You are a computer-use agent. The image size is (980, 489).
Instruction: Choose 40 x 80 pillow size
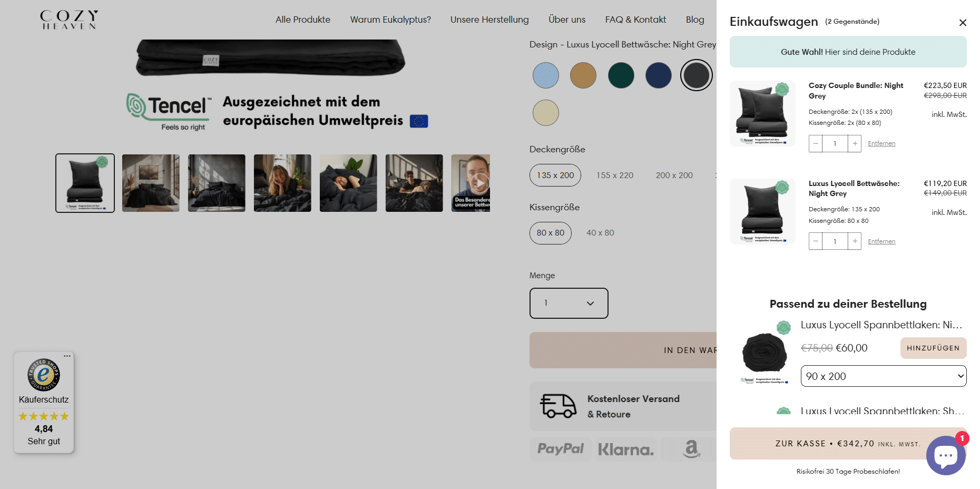pos(600,233)
